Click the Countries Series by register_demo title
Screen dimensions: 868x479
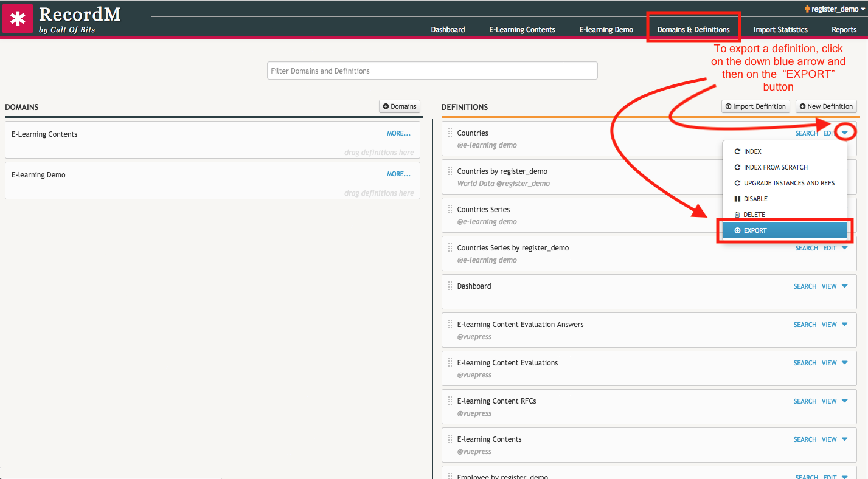(513, 248)
